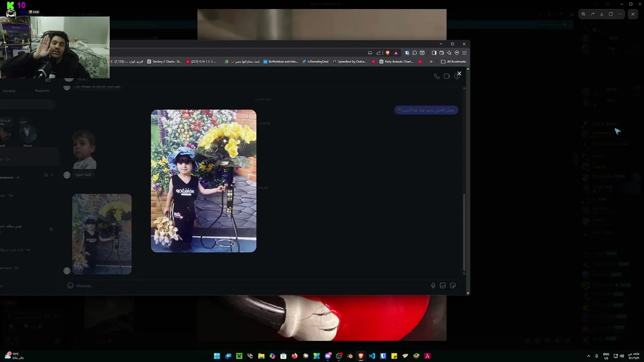Forward the image using the arrow icon
Viewport: 644px width, 362px height.
593,14
